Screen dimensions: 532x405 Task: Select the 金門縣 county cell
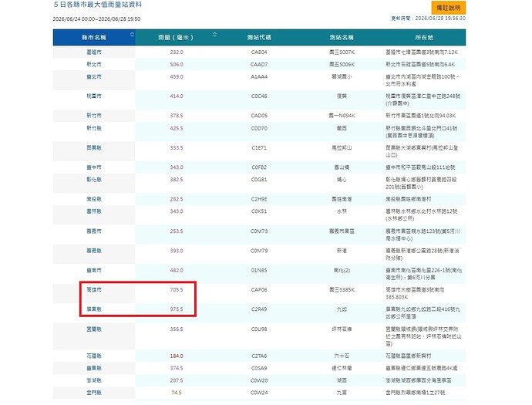click(94, 393)
